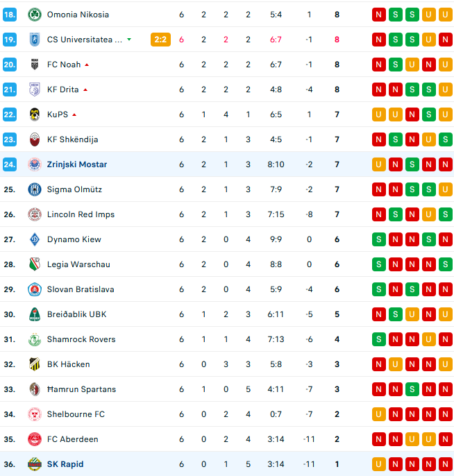
Task: Click the green down arrow beside CS Universitatea
Action: pos(129,40)
